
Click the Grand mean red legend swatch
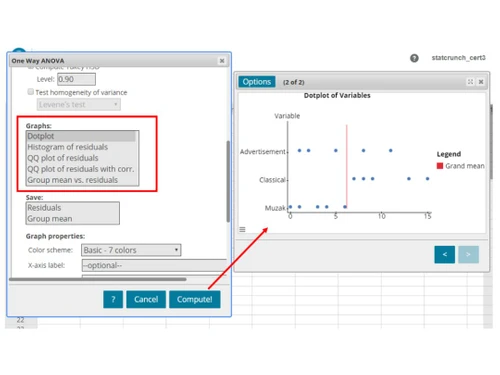point(440,166)
